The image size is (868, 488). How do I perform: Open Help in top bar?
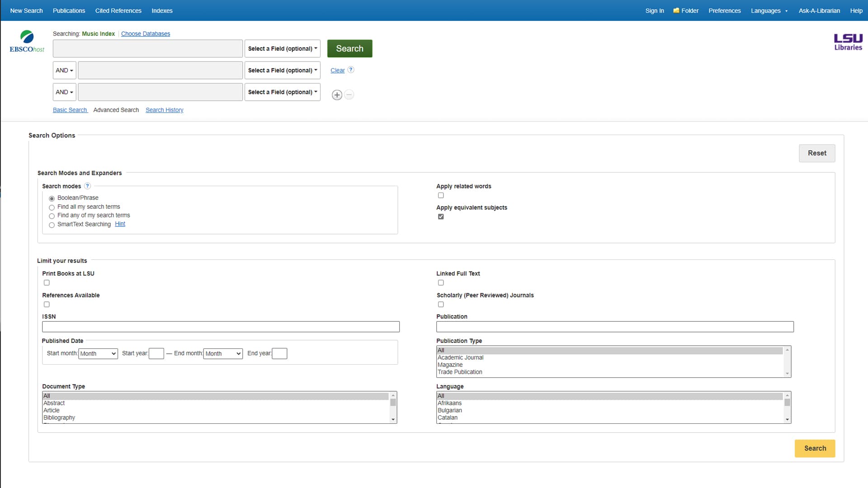click(x=856, y=10)
